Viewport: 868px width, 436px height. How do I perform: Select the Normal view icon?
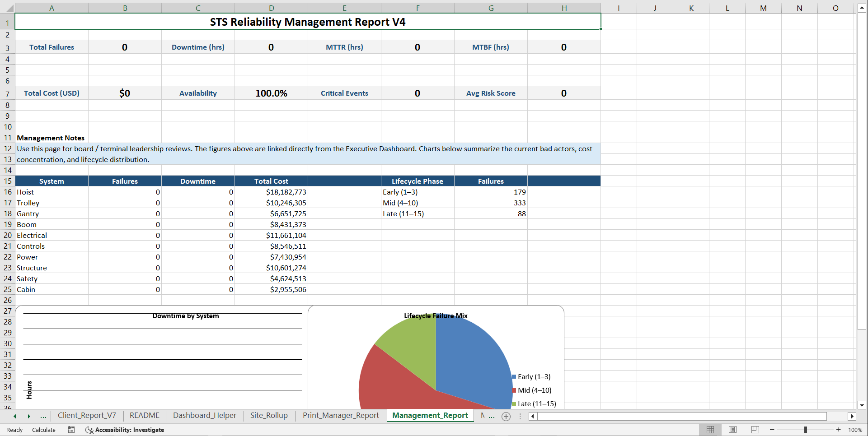click(x=710, y=430)
